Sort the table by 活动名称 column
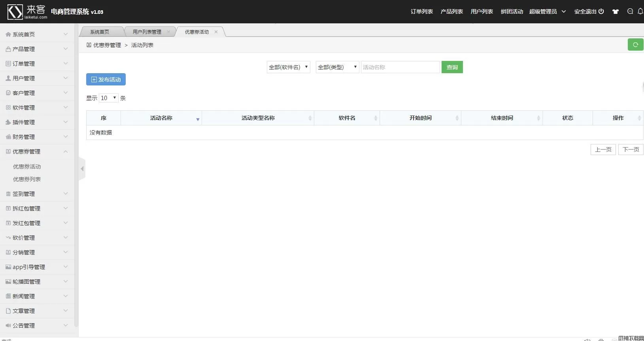The image size is (644, 341). 161,118
